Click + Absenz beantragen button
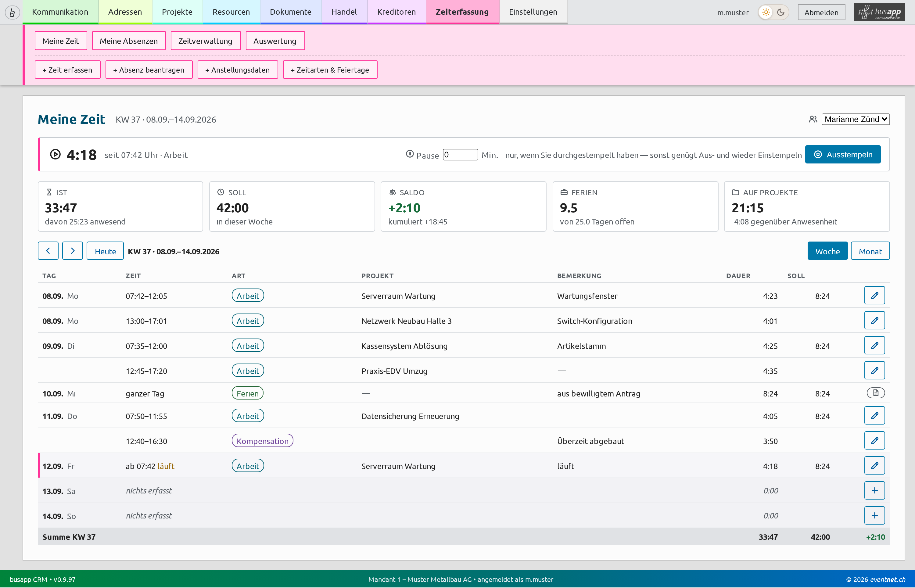 pyautogui.click(x=149, y=70)
